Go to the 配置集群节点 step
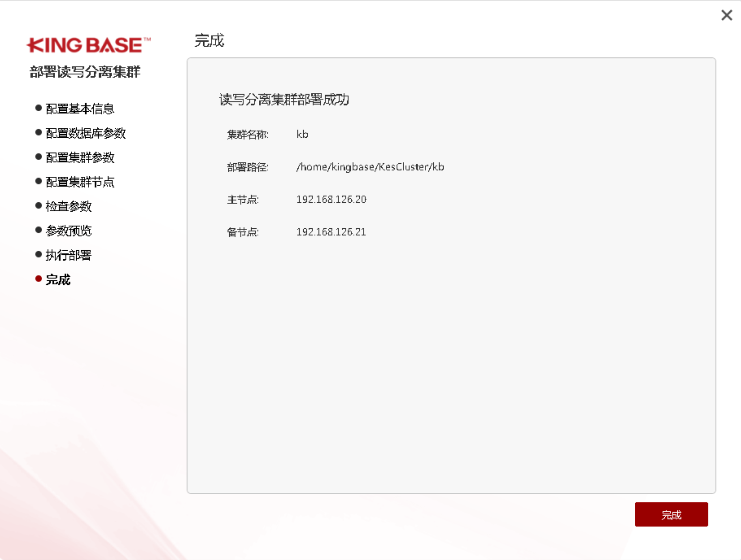The width and height of the screenshot is (741, 560). (x=80, y=182)
